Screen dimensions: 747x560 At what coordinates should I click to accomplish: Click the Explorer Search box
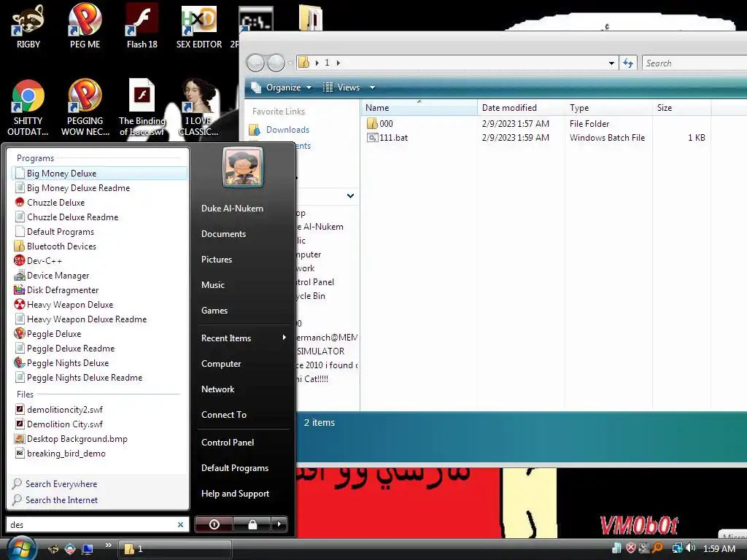click(694, 63)
